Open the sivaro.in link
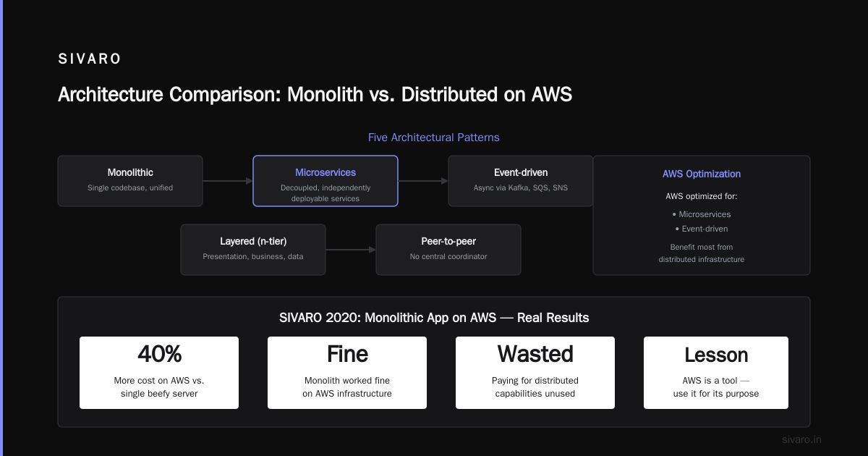868x456 pixels. [802, 439]
